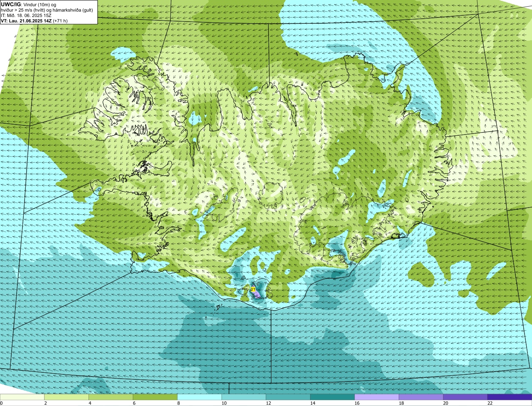Select the 4–6 m/s green swatch
532x406 pixels.
pos(111,397)
